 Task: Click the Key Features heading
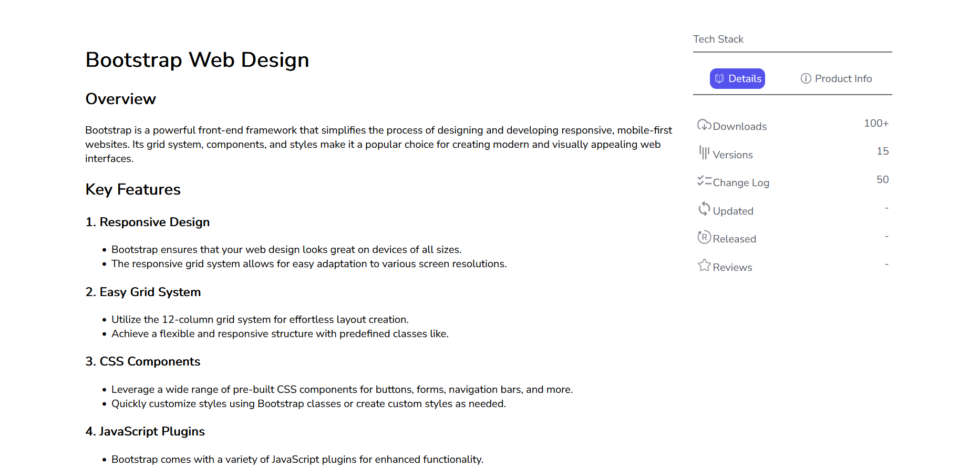coord(133,189)
